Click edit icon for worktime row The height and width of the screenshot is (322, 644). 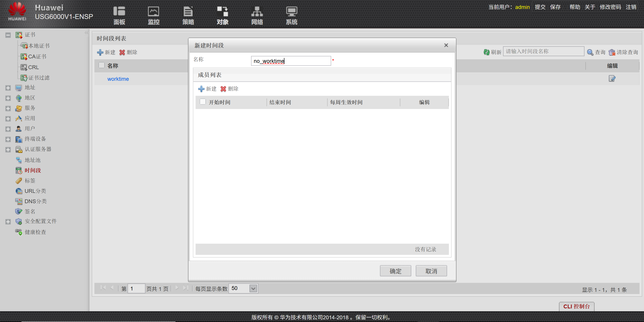tap(612, 79)
